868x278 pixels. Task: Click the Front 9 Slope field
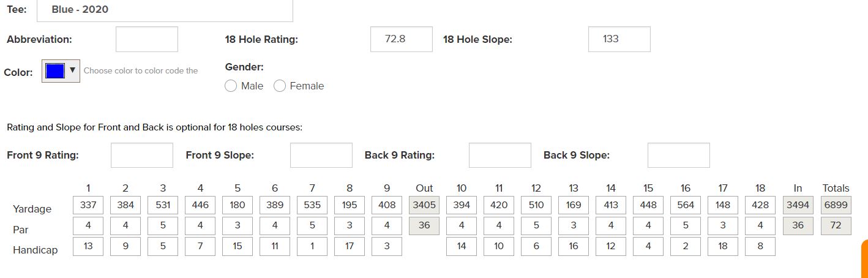click(x=321, y=155)
